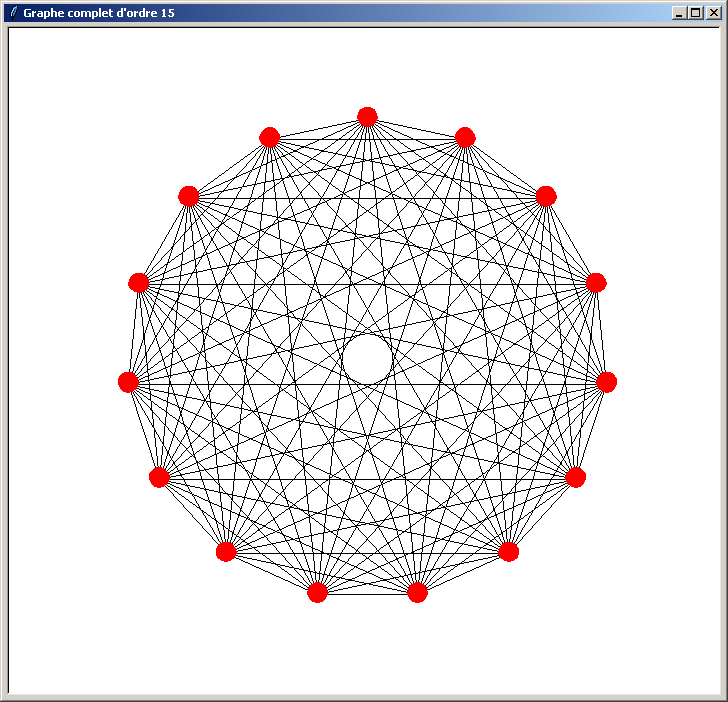Choose the red vertex just below the leftmost vertex

(159, 477)
